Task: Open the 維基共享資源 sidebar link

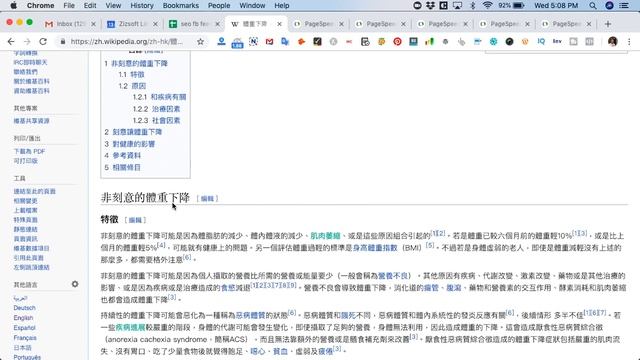Action: pos(31,121)
